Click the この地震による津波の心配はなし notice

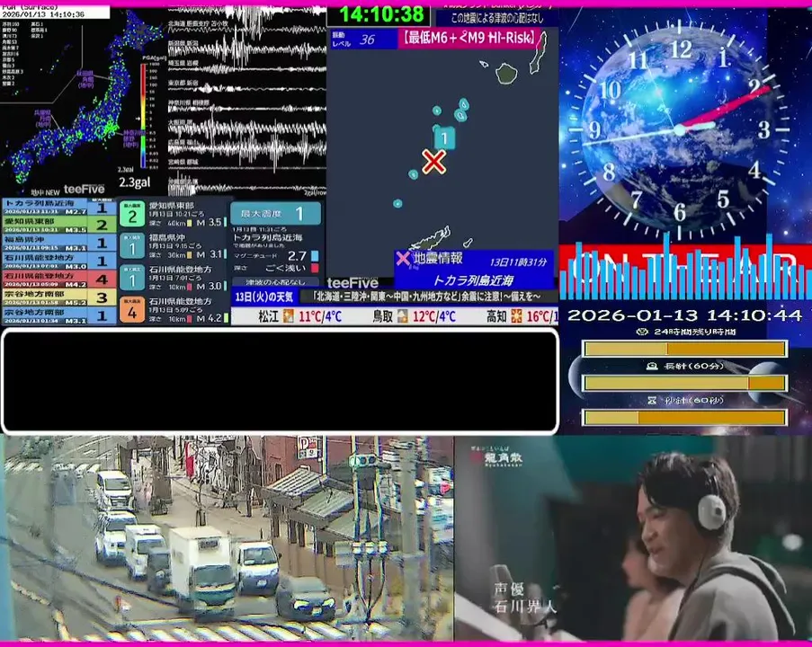pyautogui.click(x=497, y=18)
